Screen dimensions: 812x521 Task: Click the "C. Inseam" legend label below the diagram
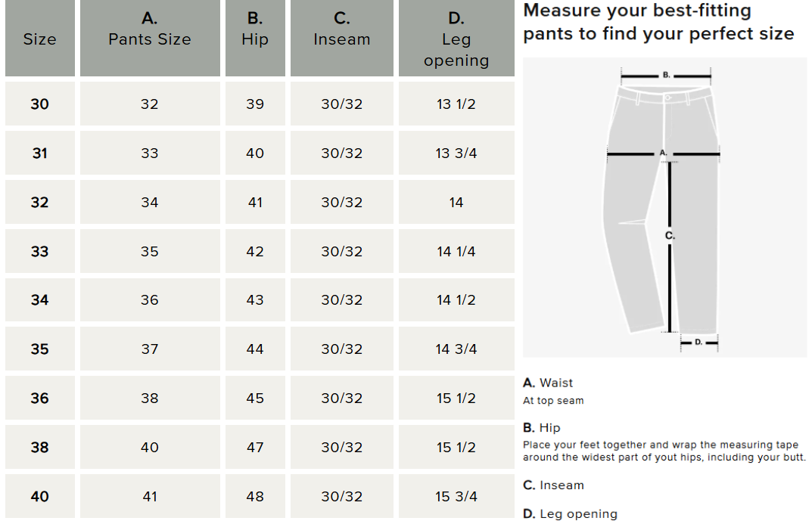pos(553,485)
